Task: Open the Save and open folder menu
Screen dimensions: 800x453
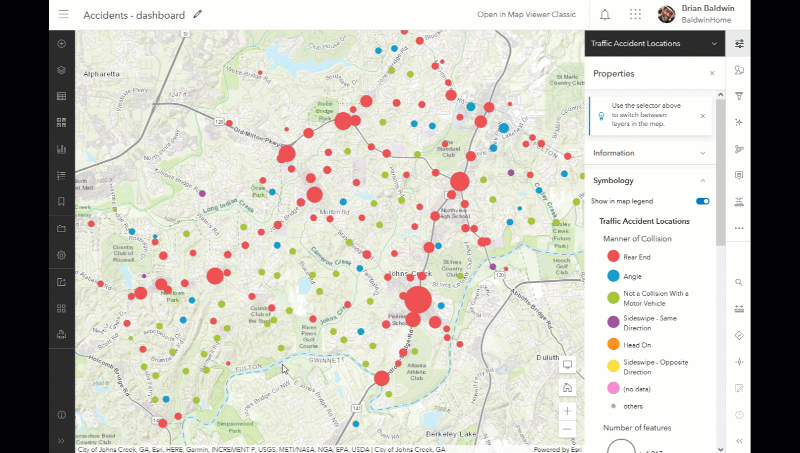Action: tap(62, 229)
